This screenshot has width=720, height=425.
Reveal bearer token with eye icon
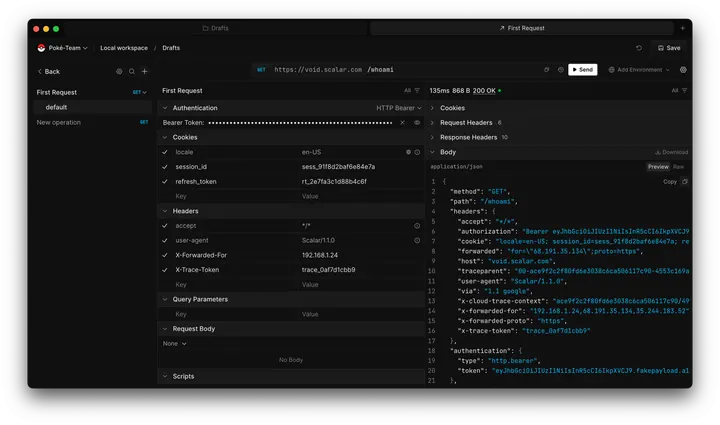pyautogui.click(x=417, y=123)
